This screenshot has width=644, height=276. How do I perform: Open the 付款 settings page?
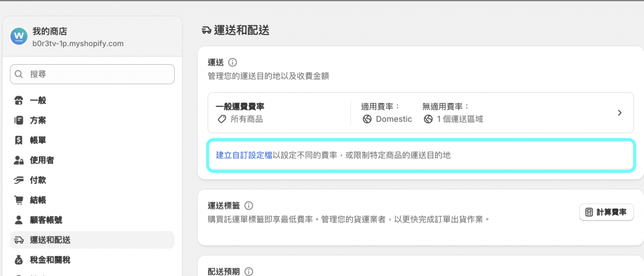point(38,180)
